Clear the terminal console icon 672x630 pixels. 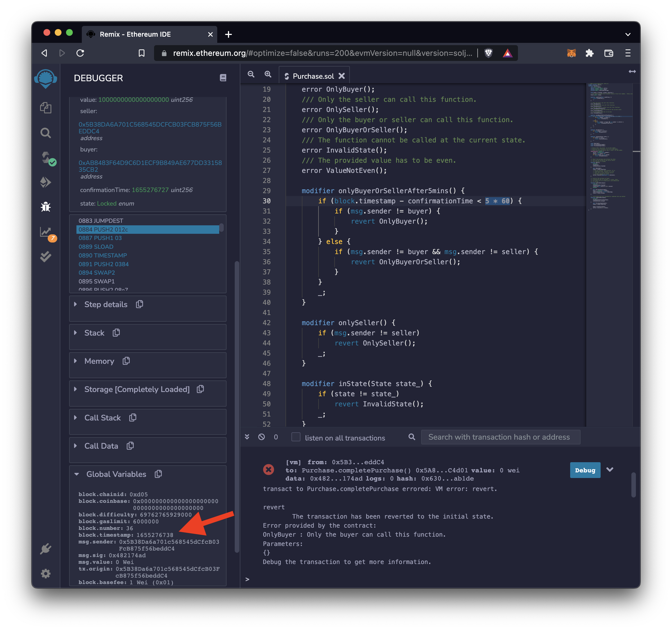coord(261,437)
